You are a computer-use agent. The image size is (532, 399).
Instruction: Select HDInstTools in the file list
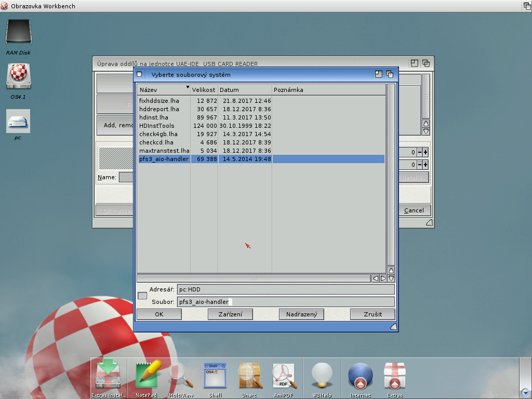tap(157, 126)
